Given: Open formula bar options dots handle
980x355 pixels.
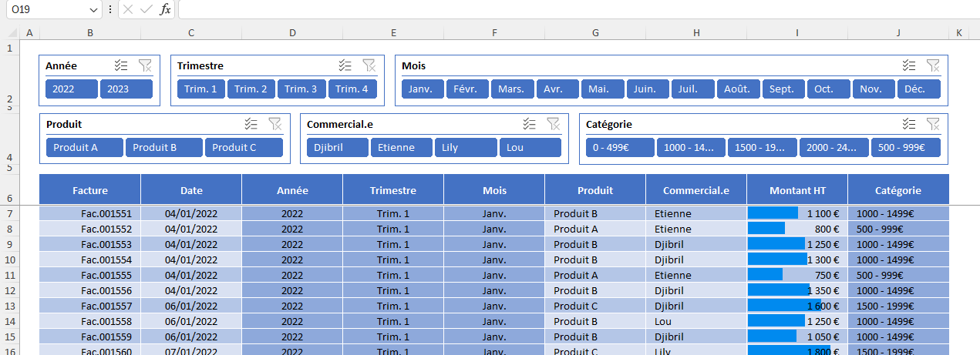Looking at the screenshot, I should pos(110,9).
